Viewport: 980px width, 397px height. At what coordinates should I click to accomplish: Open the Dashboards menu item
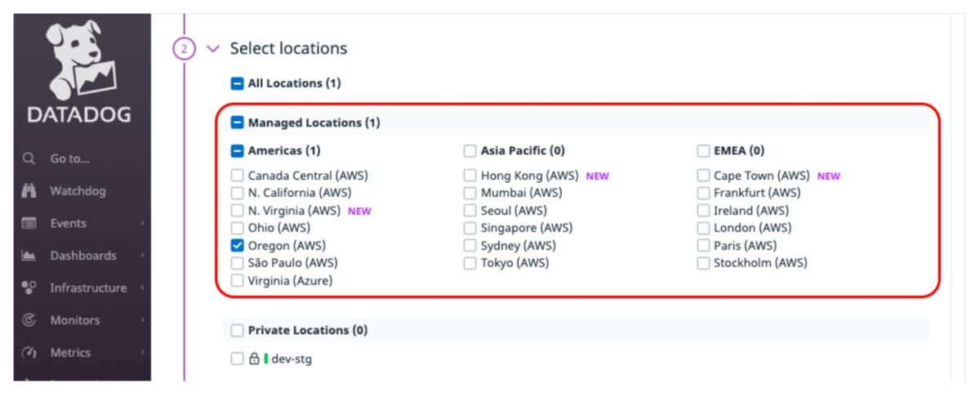[x=83, y=256]
